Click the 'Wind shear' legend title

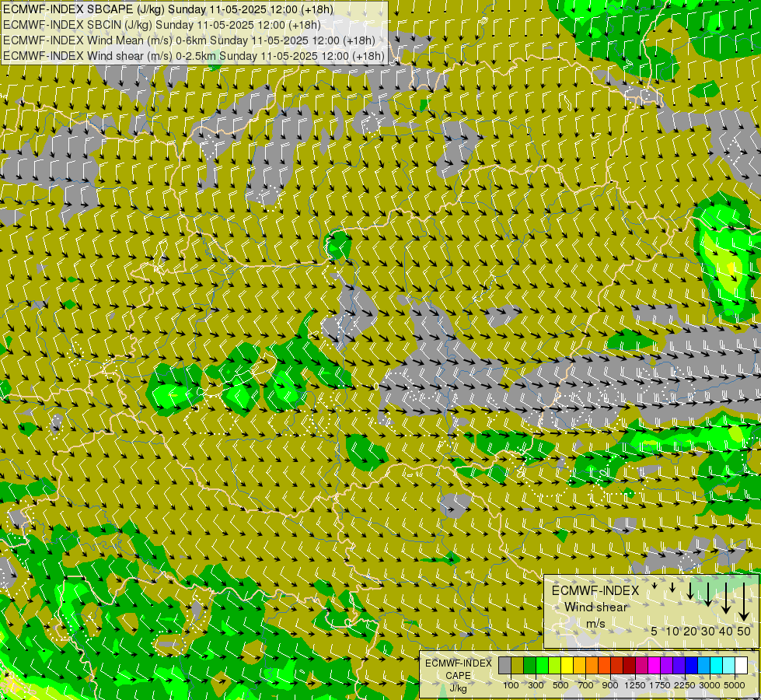[x=595, y=607]
